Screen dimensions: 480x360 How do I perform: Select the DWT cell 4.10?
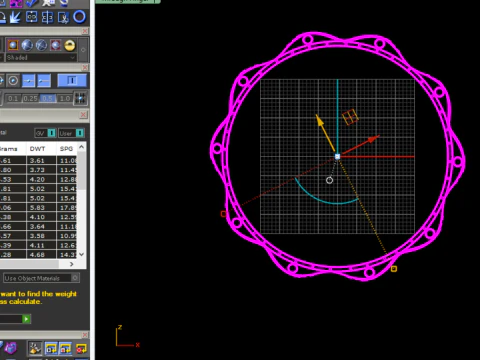pos(41,217)
